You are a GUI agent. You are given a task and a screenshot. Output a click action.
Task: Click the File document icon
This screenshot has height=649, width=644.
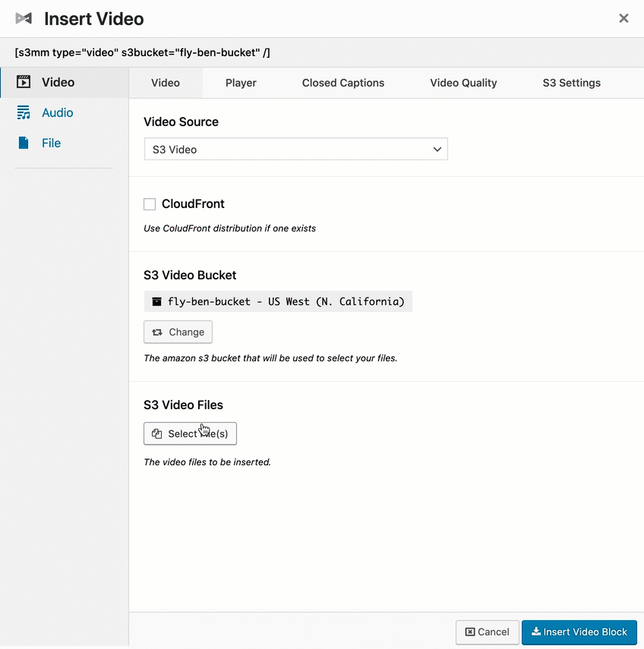(x=24, y=143)
